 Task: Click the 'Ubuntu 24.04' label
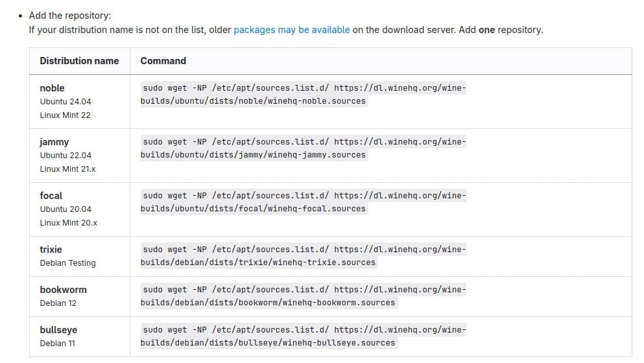(x=66, y=101)
